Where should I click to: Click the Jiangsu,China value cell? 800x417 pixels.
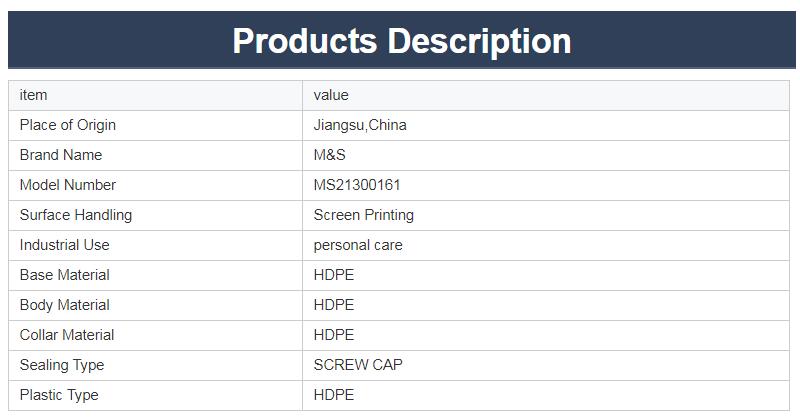[x=360, y=125]
